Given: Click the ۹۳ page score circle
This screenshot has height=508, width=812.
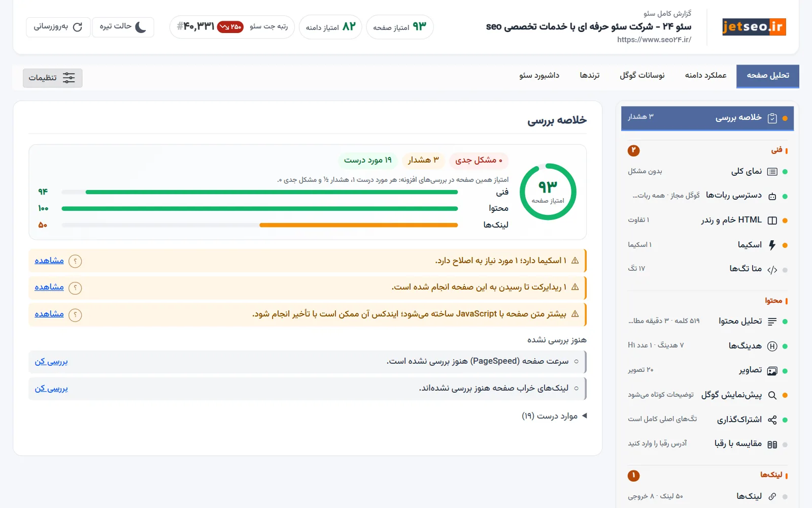Looking at the screenshot, I should [x=548, y=192].
